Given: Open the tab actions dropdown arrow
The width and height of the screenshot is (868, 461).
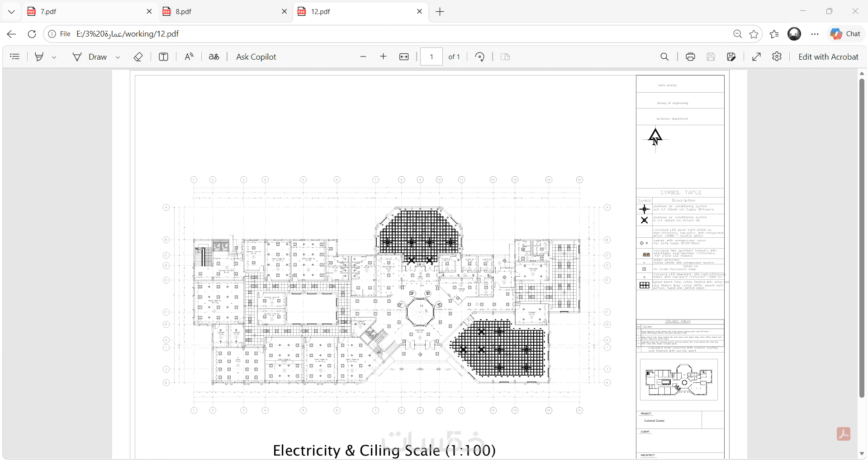Looking at the screenshot, I should [12, 12].
